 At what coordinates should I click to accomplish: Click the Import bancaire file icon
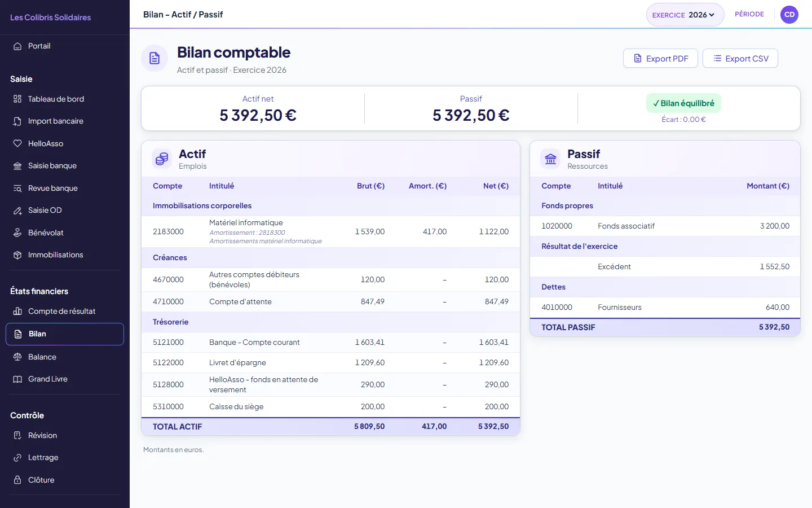coord(17,121)
